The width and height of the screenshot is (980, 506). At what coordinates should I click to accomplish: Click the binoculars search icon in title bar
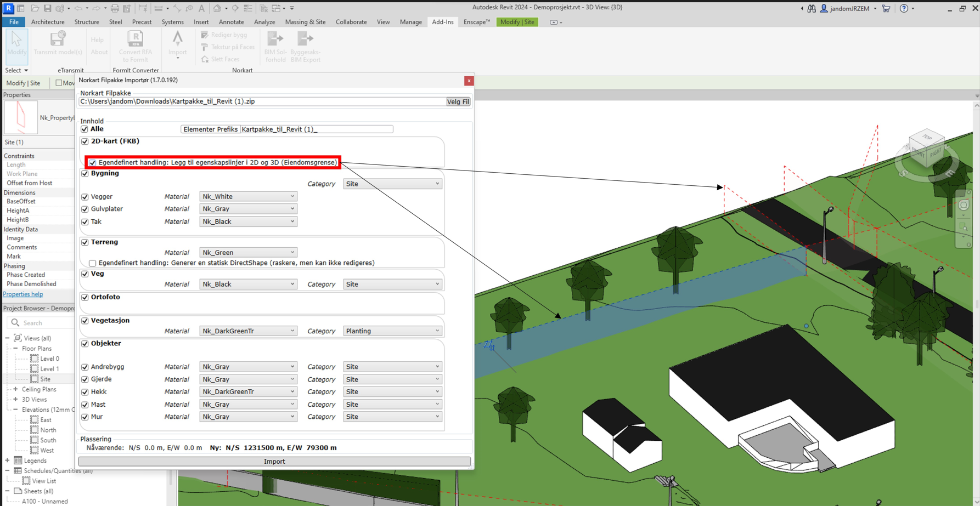point(811,8)
